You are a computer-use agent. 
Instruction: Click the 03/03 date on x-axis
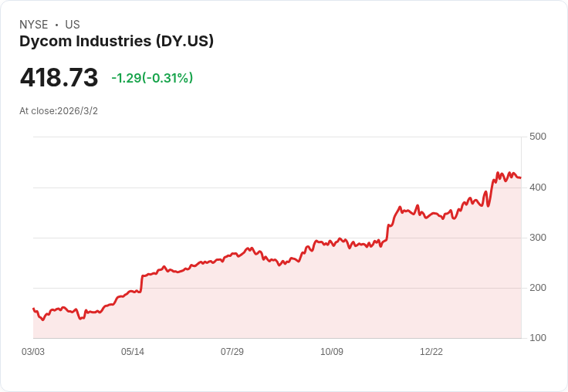[33, 352]
